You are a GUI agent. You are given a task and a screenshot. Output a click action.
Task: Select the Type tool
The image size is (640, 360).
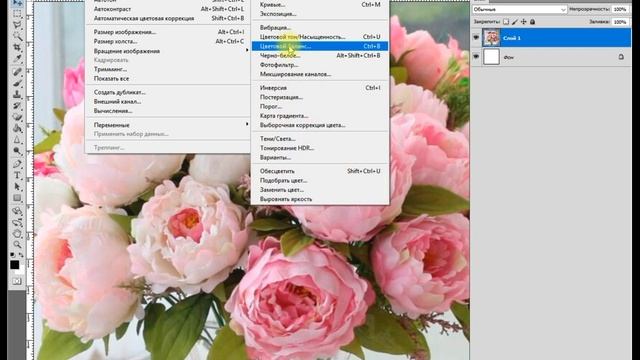pos(17,176)
